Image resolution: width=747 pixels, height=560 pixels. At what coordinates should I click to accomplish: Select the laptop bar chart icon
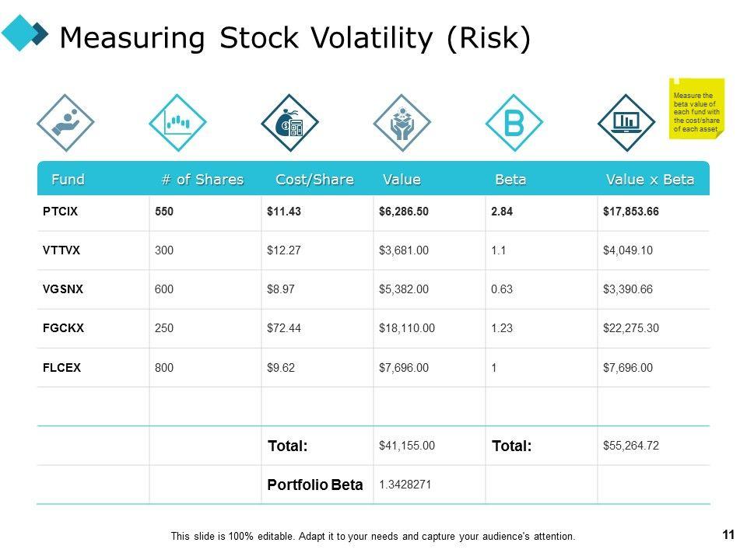pos(626,123)
